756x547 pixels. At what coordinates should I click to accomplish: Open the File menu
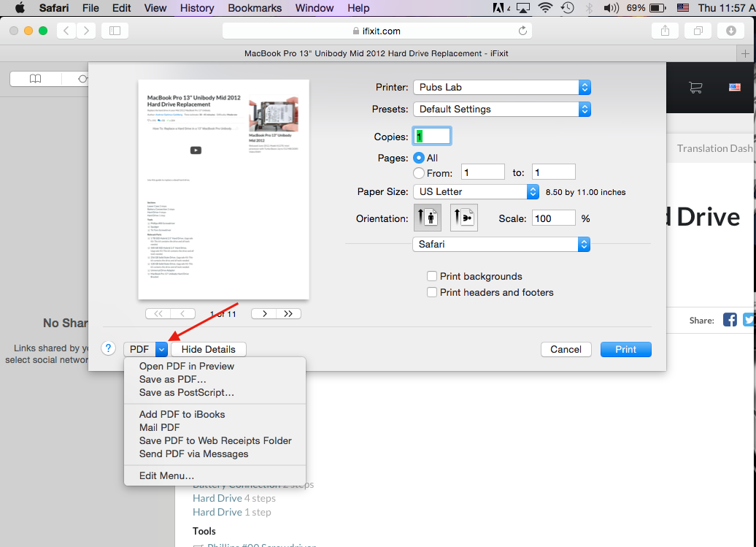point(90,8)
